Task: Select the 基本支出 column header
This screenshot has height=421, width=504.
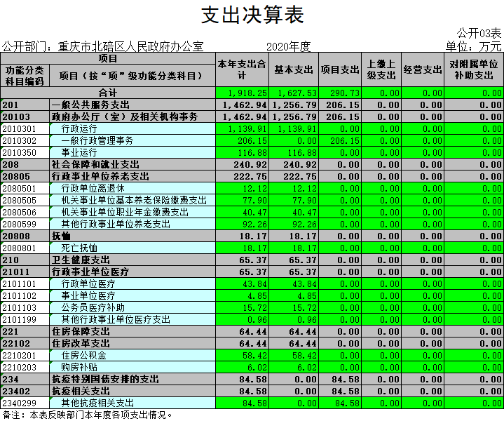Action: [294, 69]
